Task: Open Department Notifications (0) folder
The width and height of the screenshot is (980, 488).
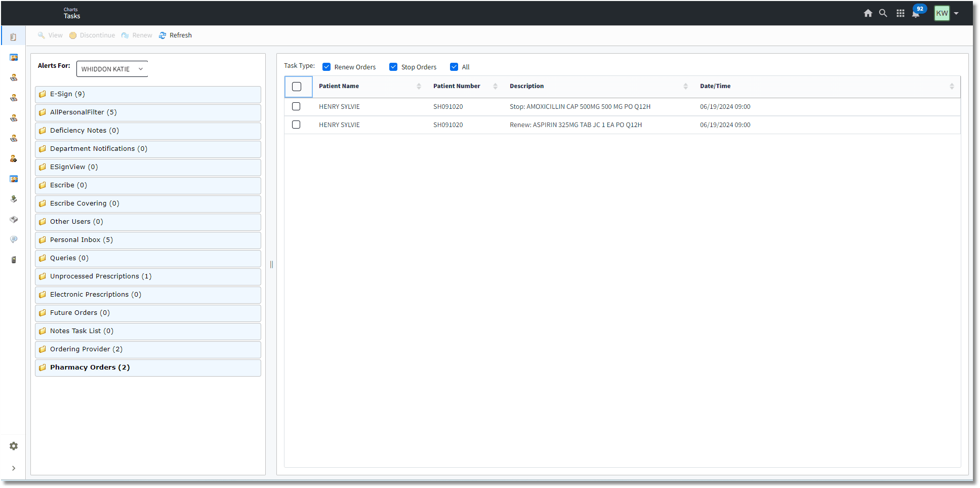Action: (x=148, y=149)
